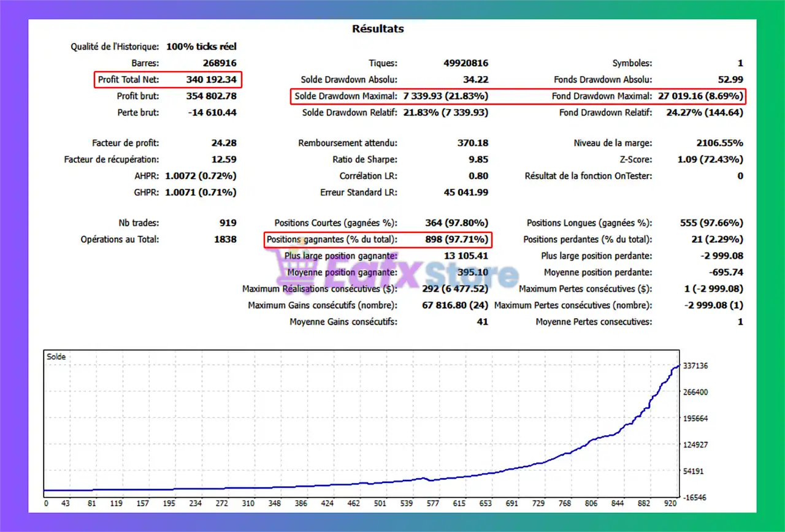Select the highlighted Profit Total Net value
This screenshot has width=785, height=532.
[211, 80]
